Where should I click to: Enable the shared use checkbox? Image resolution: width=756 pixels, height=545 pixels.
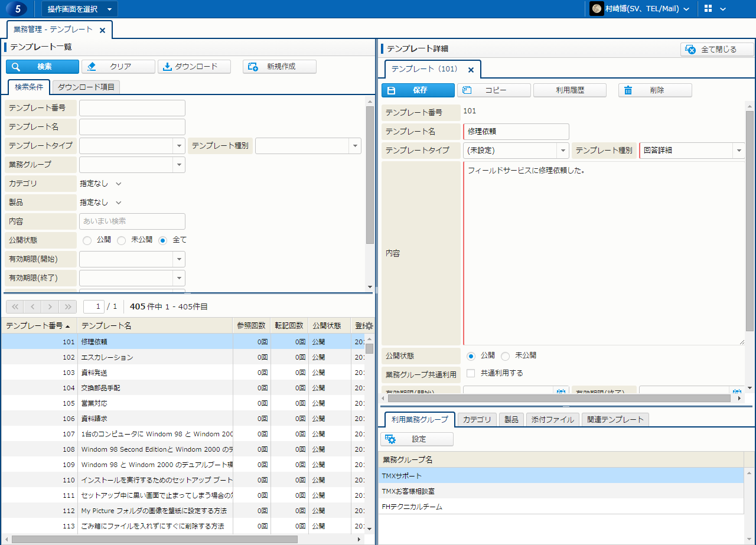pos(471,373)
